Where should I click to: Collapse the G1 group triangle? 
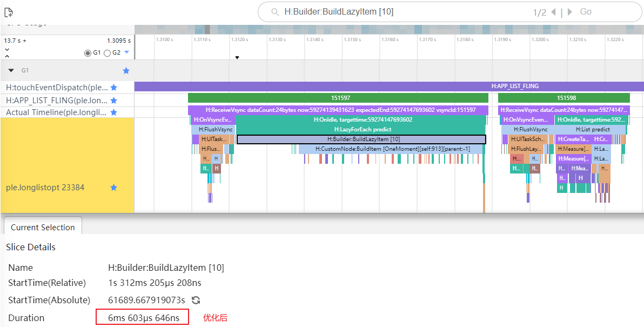click(11, 70)
